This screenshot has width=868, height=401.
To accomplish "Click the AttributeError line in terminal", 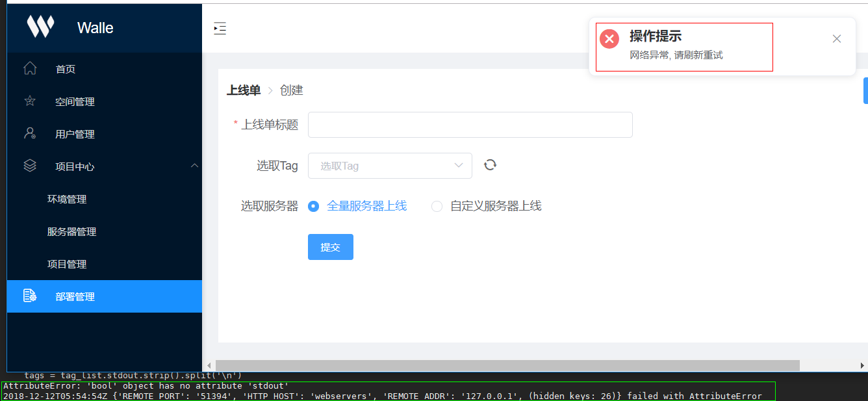I will coord(146,386).
